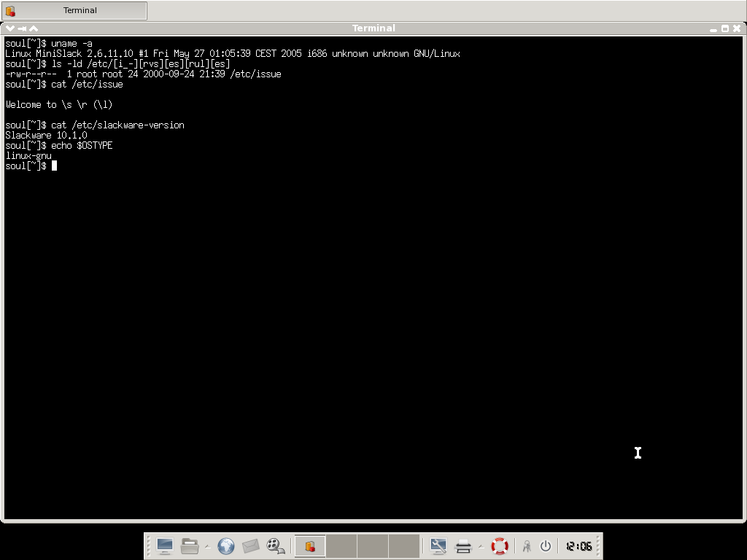Switch to workspace 2 in the pager
Screen dimensions: 747x560
click(x=341, y=545)
